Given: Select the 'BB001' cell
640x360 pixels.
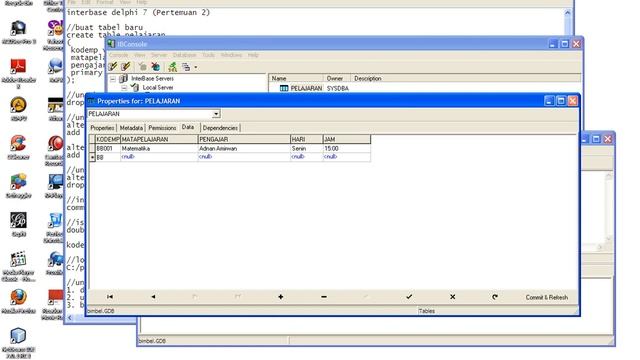Looking at the screenshot, I should 108,149.
